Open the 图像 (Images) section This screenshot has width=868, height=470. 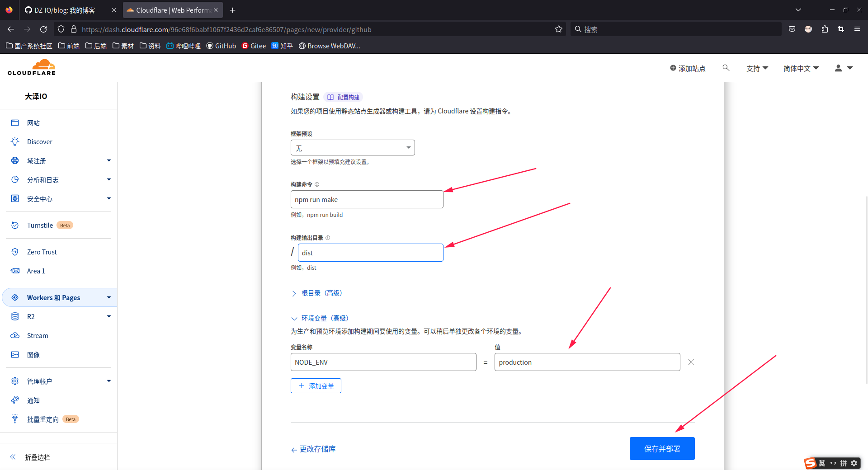33,355
